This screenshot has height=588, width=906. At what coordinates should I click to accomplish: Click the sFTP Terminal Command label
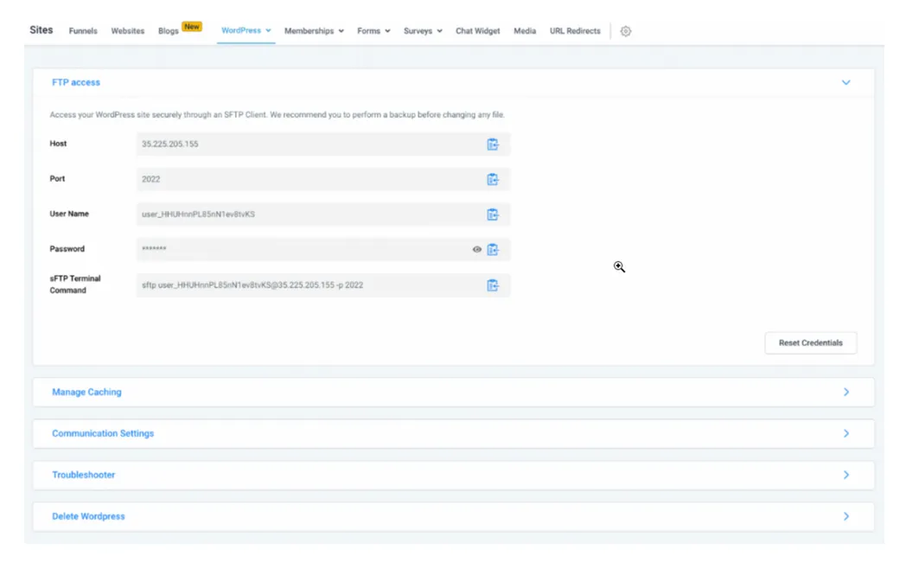74,284
